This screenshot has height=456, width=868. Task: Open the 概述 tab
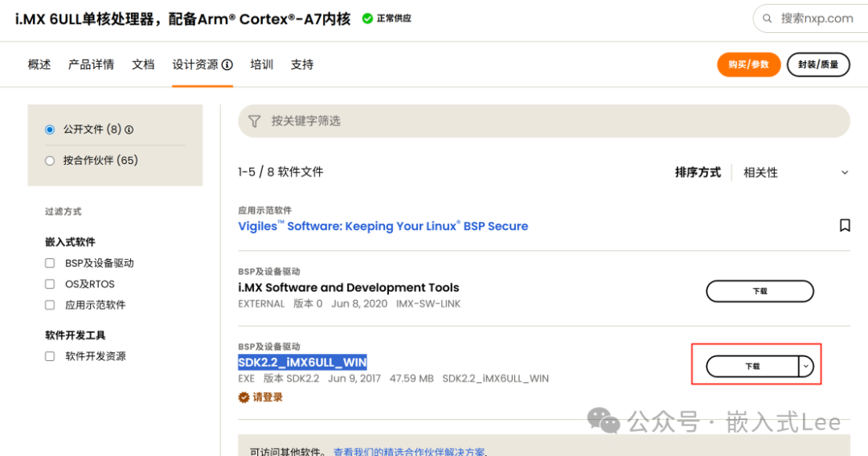coord(39,65)
